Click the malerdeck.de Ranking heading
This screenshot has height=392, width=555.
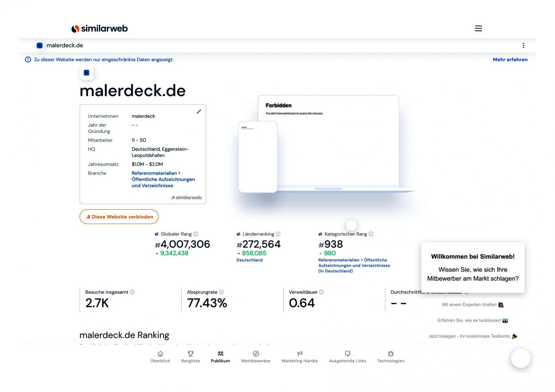124,335
